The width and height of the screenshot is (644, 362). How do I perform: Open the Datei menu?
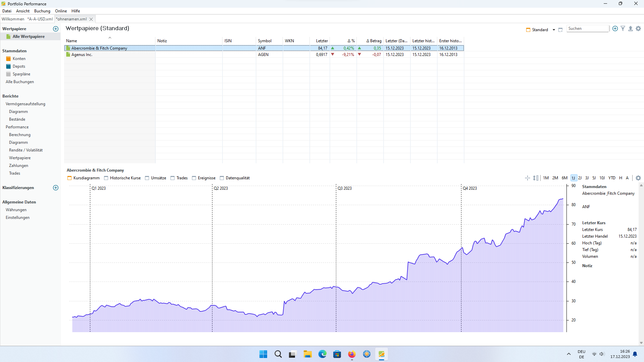[7, 11]
